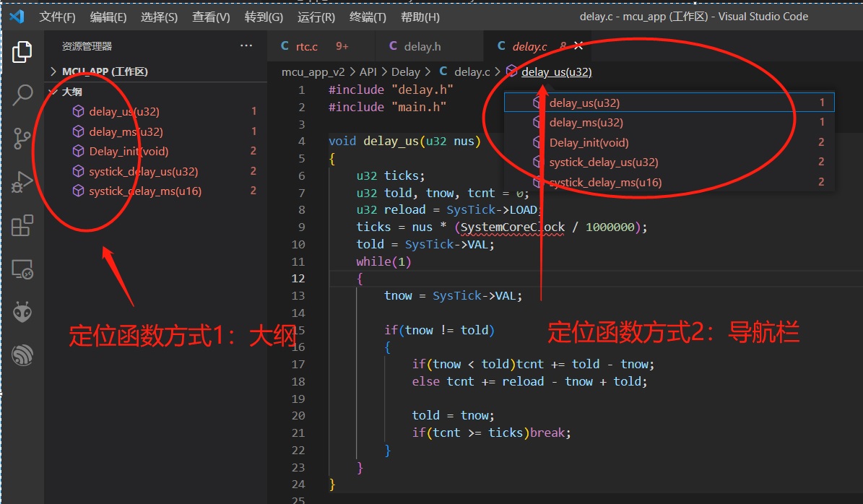Screen dimensions: 863x504
Task: Switch to the delay.h editor tab
Action: (x=422, y=46)
